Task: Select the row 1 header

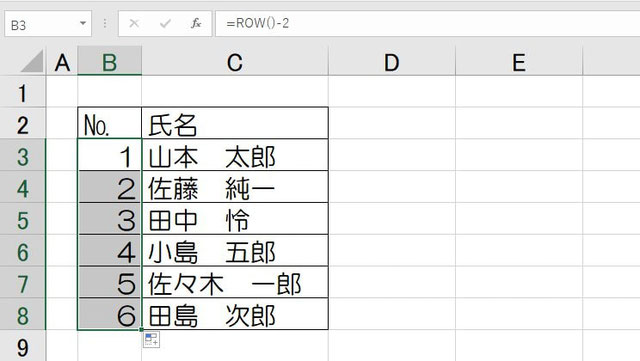Action: click(x=23, y=92)
